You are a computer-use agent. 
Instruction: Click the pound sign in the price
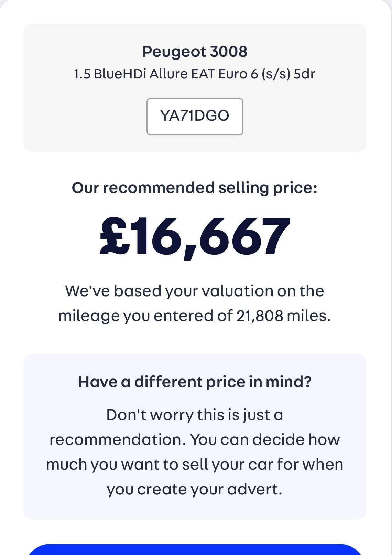pos(115,237)
